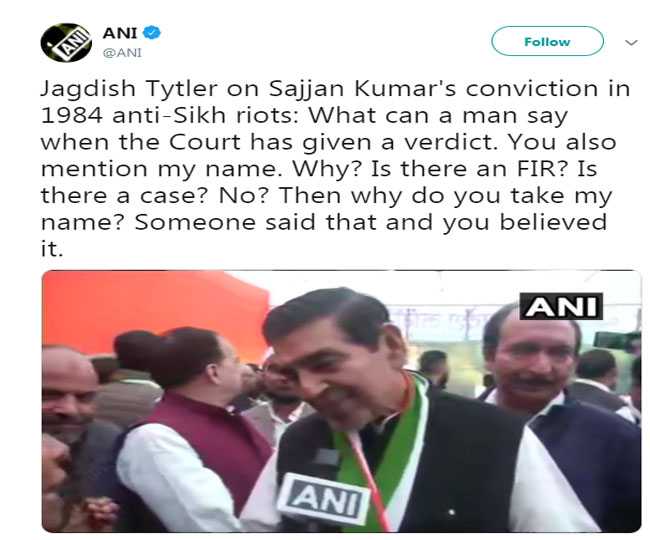Click the tweet's final word "it."
This screenshot has width=650, height=540.
[x=52, y=249]
